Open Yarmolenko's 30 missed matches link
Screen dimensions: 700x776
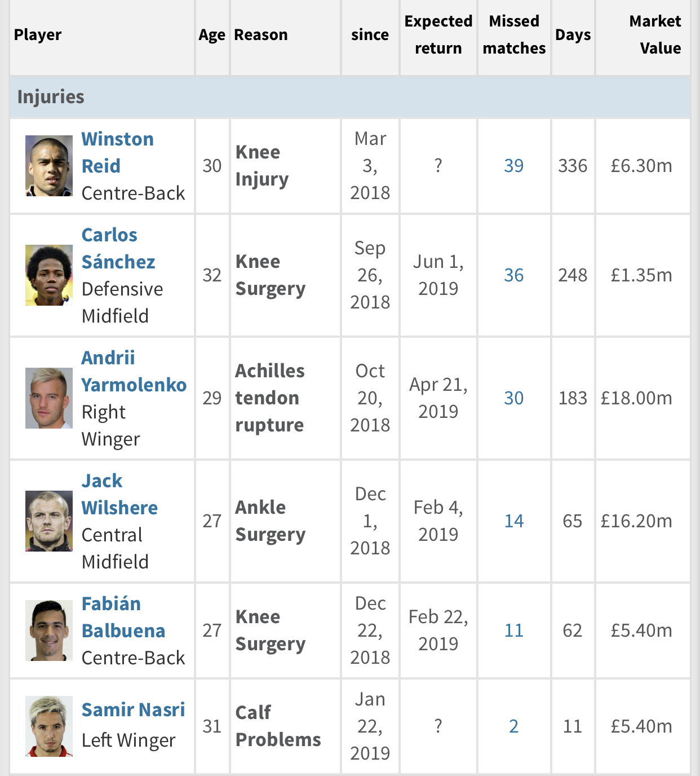pyautogui.click(x=514, y=398)
